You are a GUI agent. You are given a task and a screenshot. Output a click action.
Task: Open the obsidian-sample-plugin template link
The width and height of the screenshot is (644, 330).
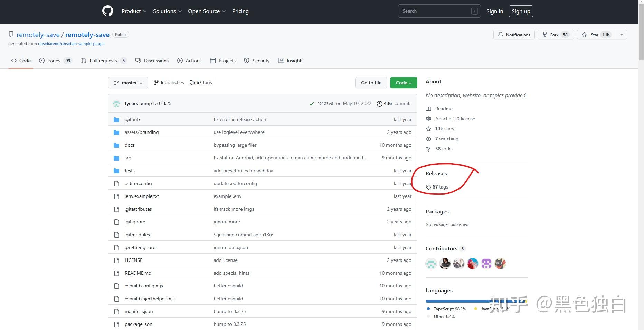click(x=71, y=44)
